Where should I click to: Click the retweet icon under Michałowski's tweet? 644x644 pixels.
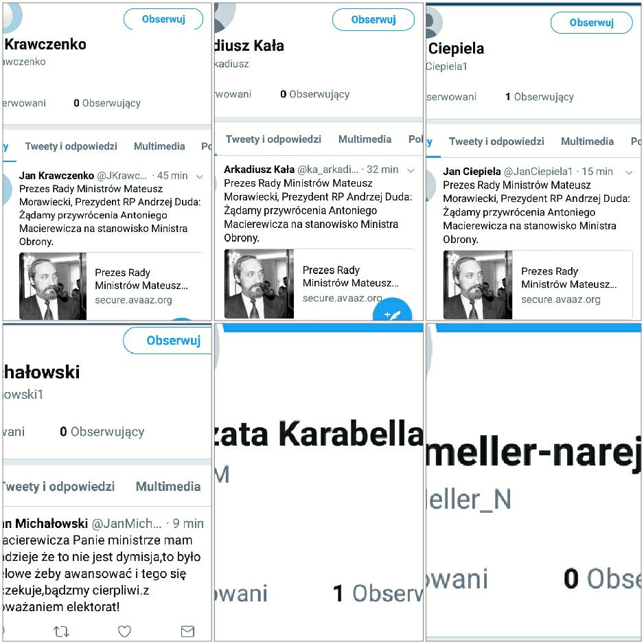(x=61, y=631)
